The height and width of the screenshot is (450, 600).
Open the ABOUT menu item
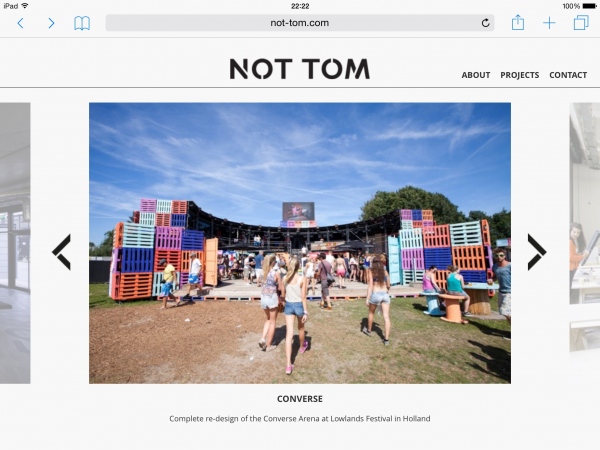point(476,75)
